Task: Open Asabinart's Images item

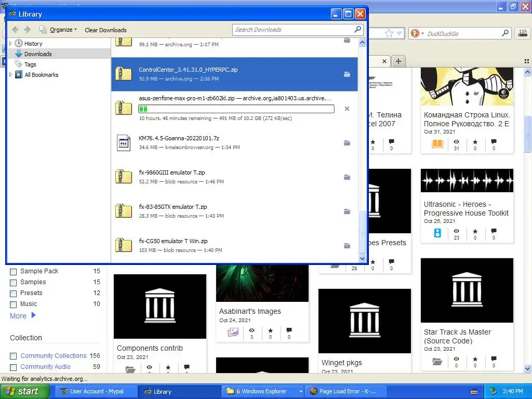Action: (250, 311)
